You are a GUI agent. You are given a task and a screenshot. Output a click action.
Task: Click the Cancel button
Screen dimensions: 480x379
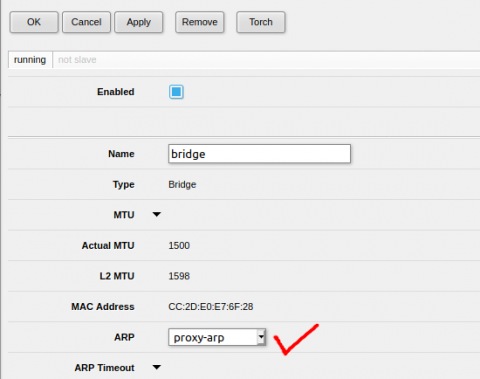coord(86,22)
